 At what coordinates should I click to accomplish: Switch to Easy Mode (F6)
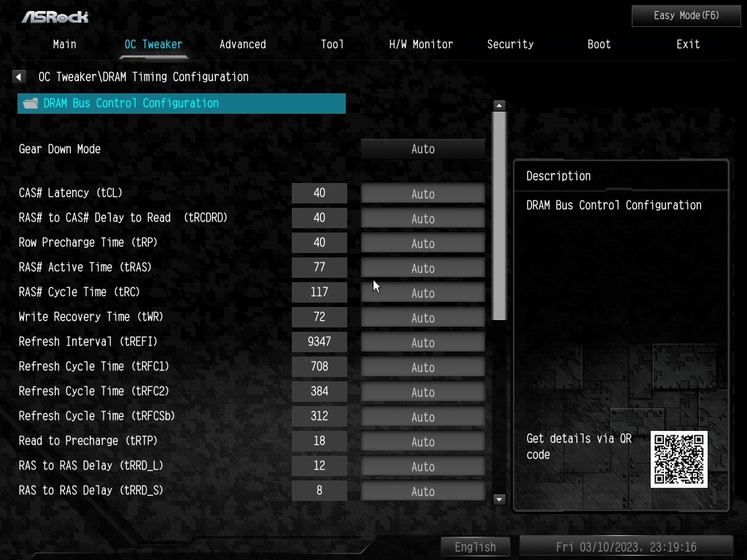686,16
